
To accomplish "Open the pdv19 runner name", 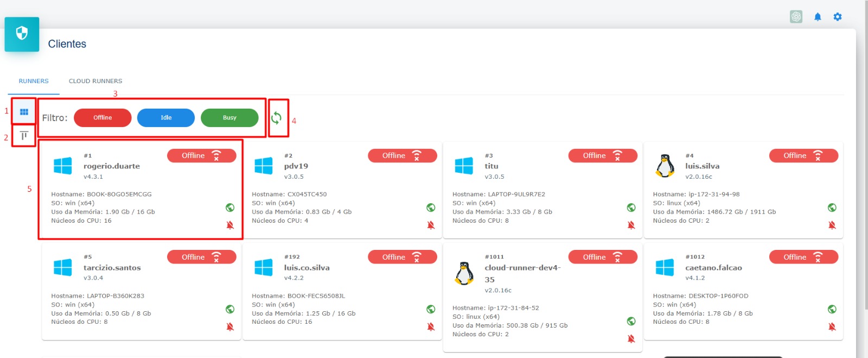I will point(296,166).
